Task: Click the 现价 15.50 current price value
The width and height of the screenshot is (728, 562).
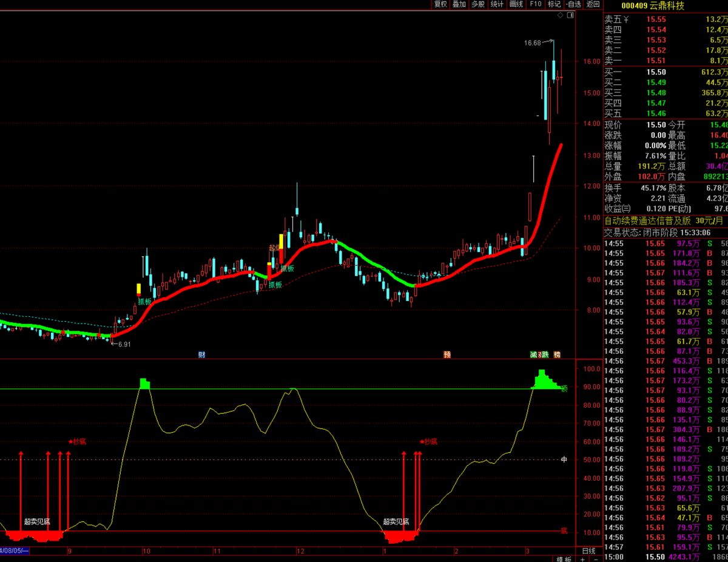Action: click(656, 124)
